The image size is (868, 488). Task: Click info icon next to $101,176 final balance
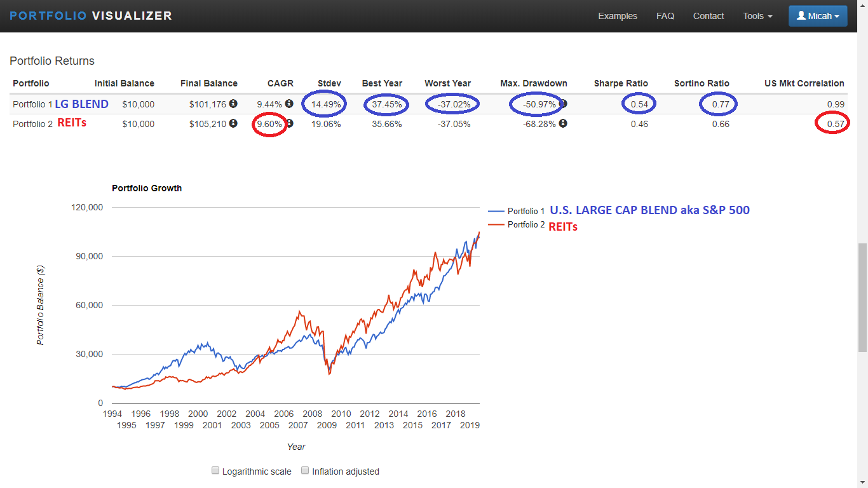click(x=233, y=104)
